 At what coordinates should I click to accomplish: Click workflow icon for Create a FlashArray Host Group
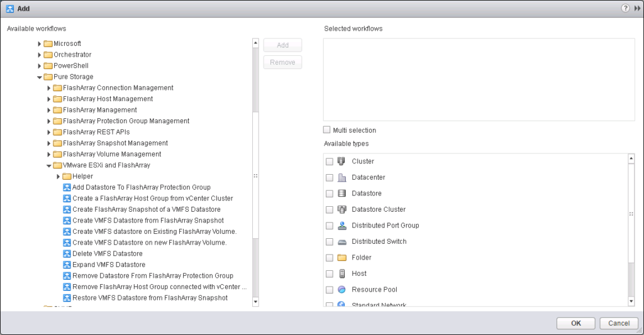click(67, 198)
